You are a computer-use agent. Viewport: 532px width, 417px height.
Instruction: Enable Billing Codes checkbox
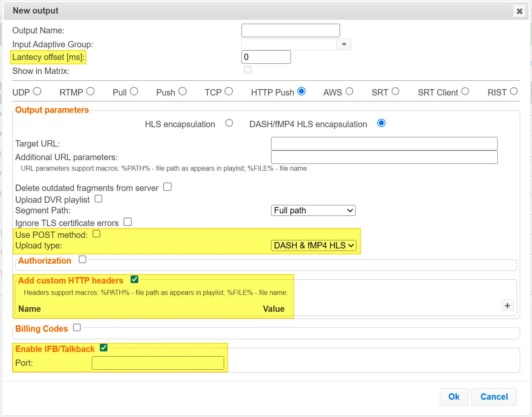[77, 327]
